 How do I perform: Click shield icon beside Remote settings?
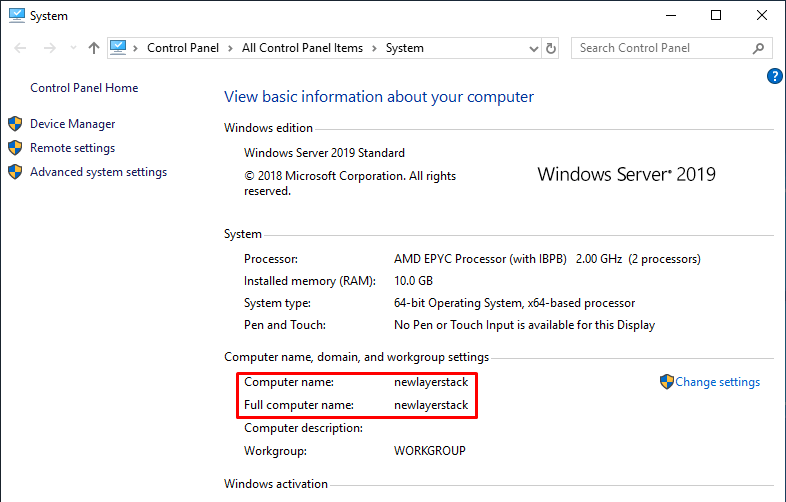pos(16,147)
